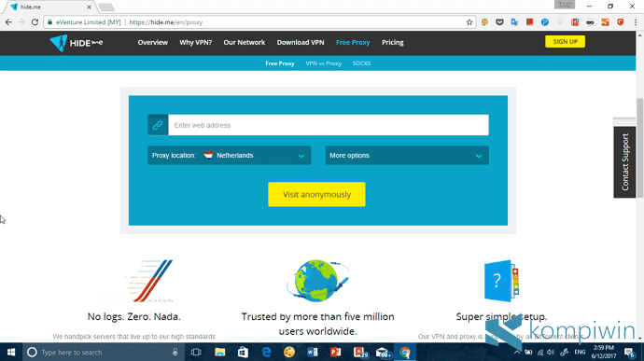Click the link icon beside address field
The height and width of the screenshot is (361, 644).
point(158,125)
